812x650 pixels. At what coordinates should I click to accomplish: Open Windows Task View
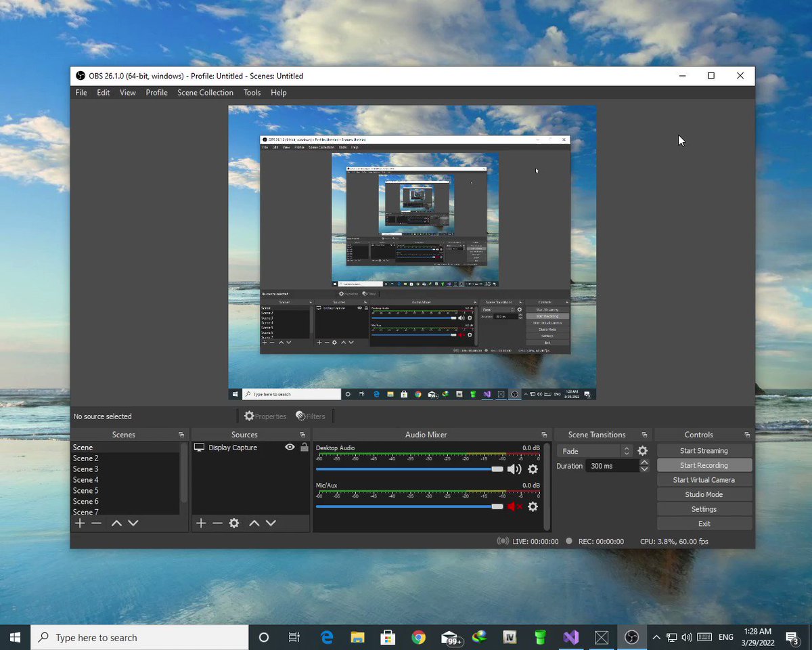point(294,637)
